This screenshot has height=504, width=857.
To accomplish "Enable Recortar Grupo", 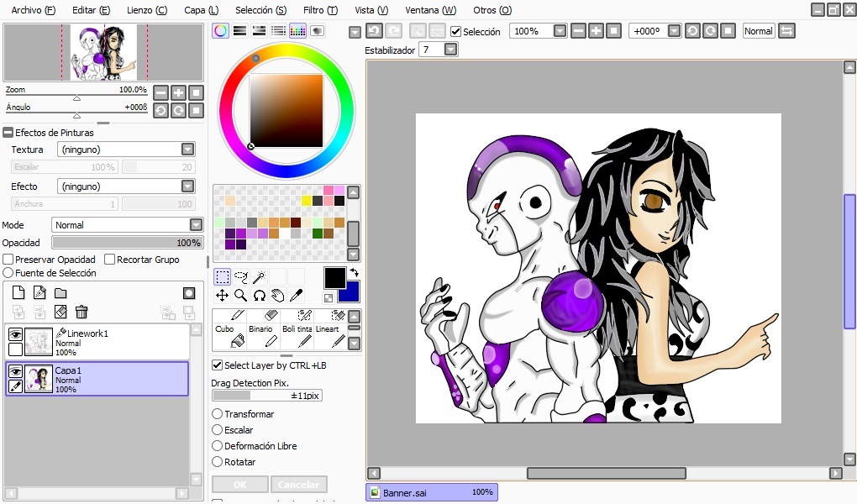I will pos(109,259).
